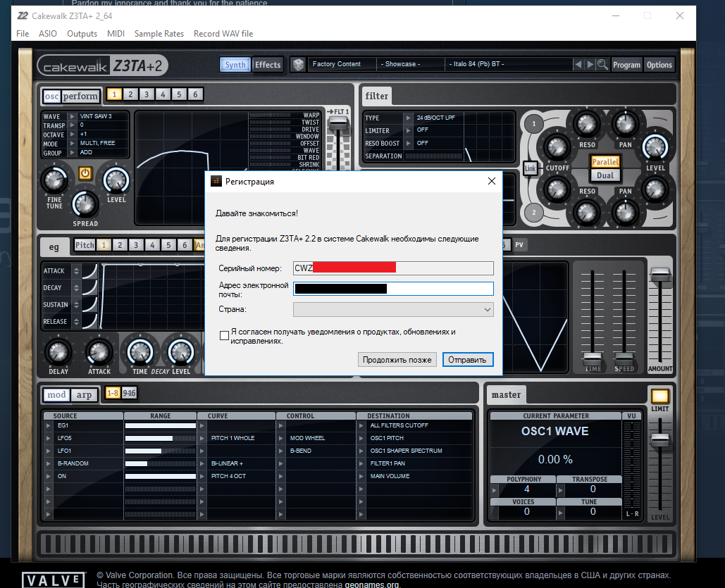Viewport: 725px width, 588px height.
Task: Select filter 2 circle button
Action: tap(534, 213)
